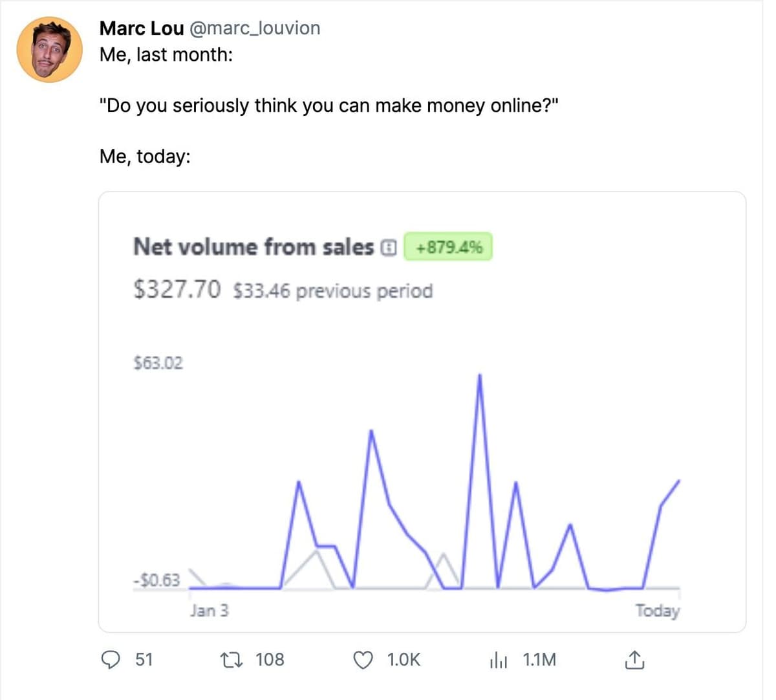Click the retweet arrows icon
Image resolution: width=776 pixels, height=700 pixels.
[231, 660]
